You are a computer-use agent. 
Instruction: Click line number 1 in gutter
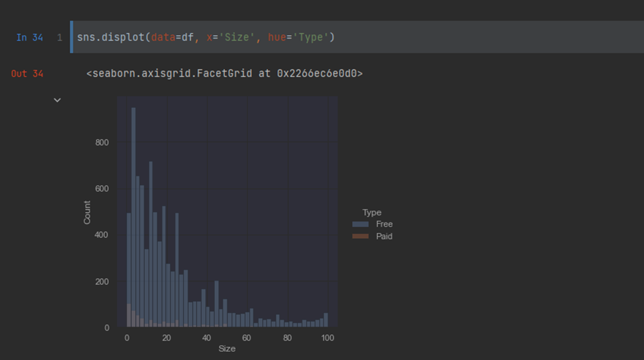tap(60, 38)
